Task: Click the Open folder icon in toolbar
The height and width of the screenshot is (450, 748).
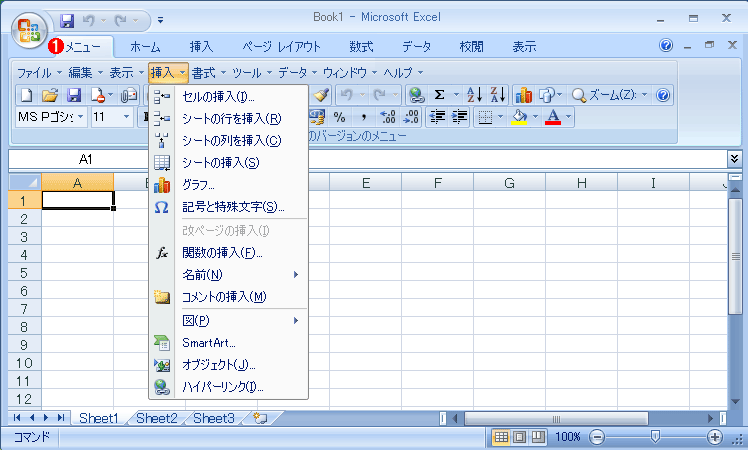Action: tap(50, 95)
